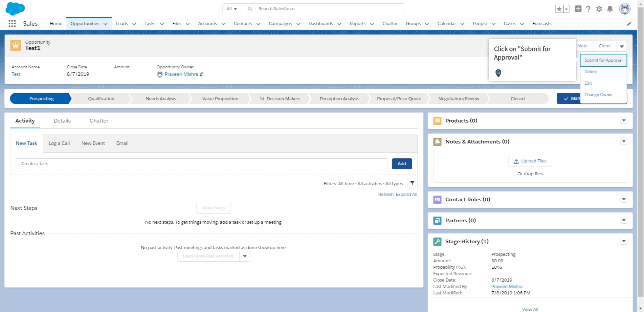
Task: Go to the Home navigation tab
Action: tap(56, 24)
